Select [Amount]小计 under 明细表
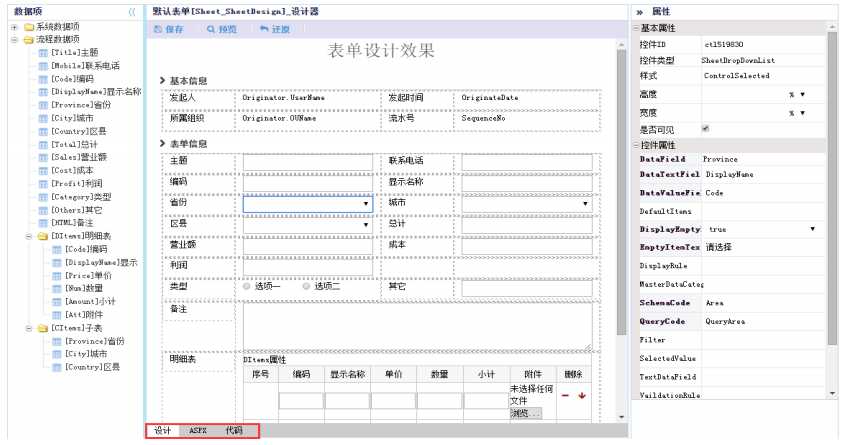Image resolution: width=862 pixels, height=445 pixels. [90, 302]
